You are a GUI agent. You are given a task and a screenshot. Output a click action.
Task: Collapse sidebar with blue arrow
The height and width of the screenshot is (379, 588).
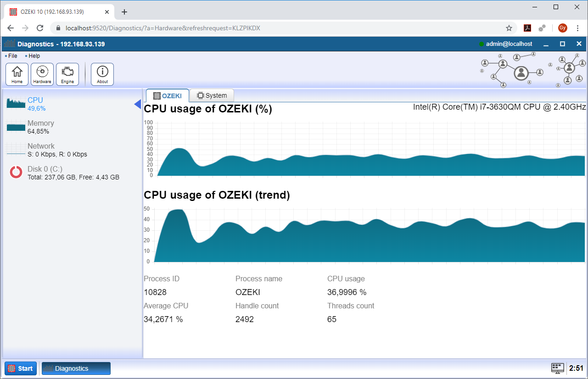coord(137,105)
